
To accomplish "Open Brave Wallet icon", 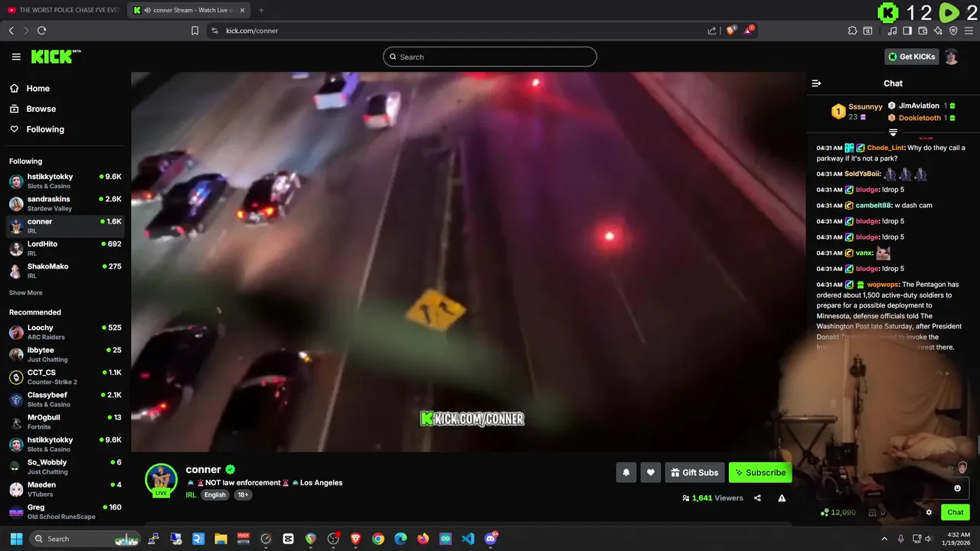I will click(923, 31).
